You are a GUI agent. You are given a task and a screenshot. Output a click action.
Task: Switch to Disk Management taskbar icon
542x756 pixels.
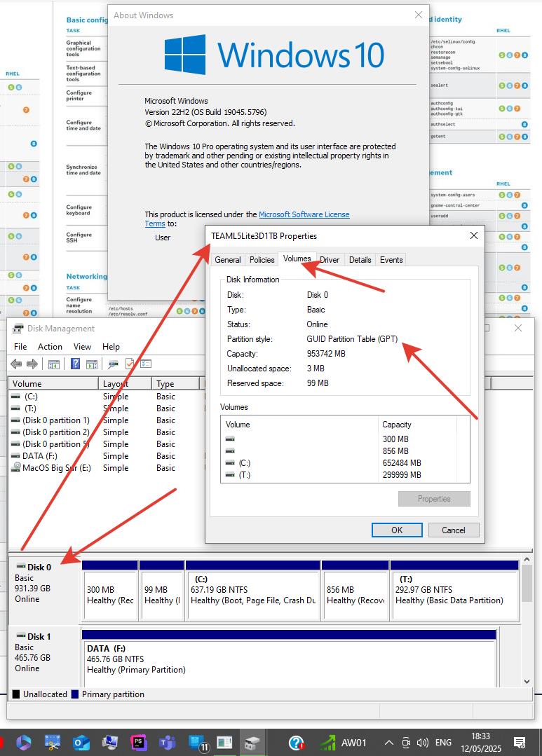click(x=252, y=743)
